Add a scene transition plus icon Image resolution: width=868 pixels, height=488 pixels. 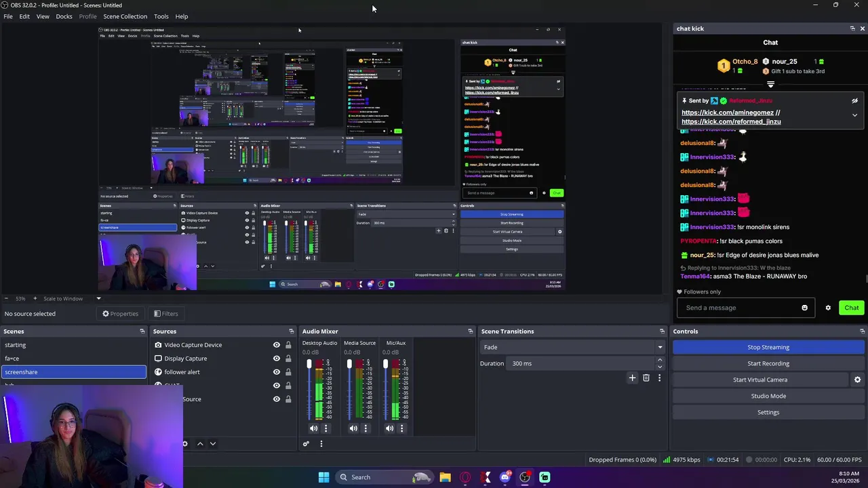[632, 378]
